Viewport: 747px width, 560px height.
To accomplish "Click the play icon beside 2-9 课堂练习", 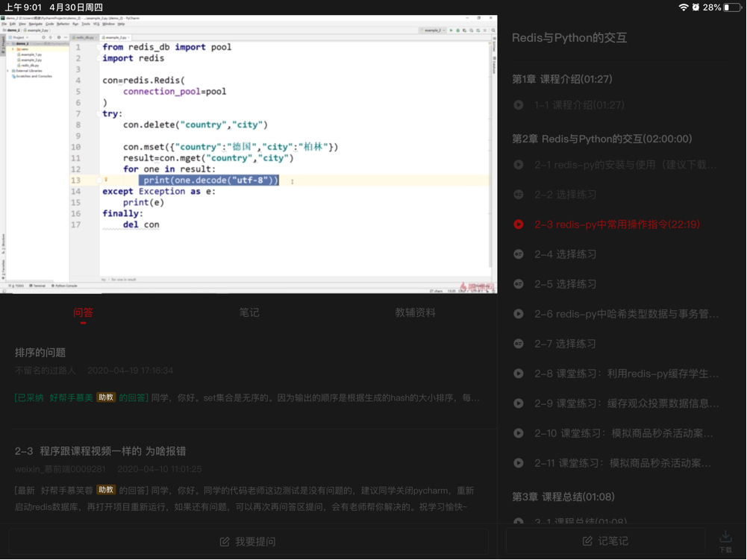I will tap(519, 403).
